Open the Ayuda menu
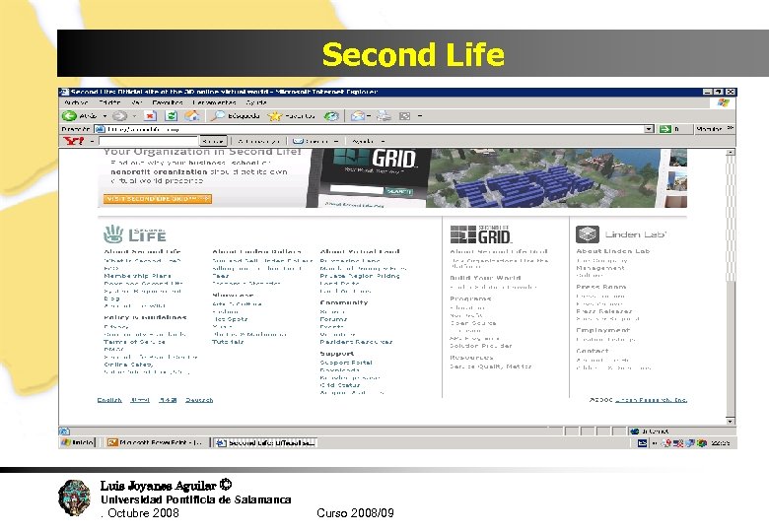Screen dimensions: 769x532 (256, 102)
